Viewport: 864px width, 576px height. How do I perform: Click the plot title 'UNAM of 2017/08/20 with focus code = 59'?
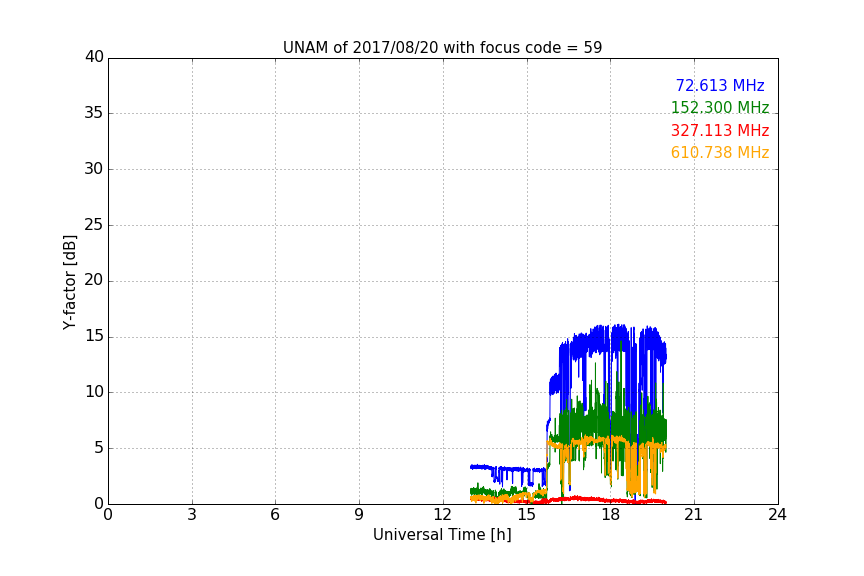(442, 48)
